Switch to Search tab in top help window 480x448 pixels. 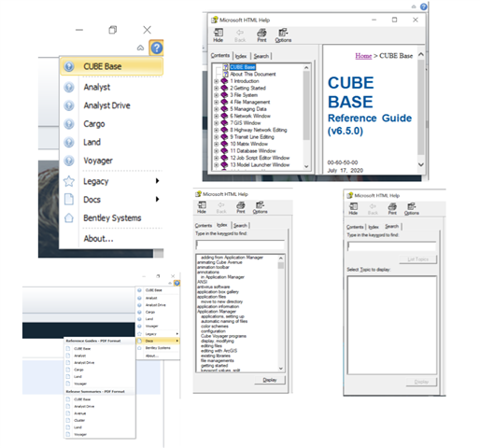pyautogui.click(x=261, y=56)
